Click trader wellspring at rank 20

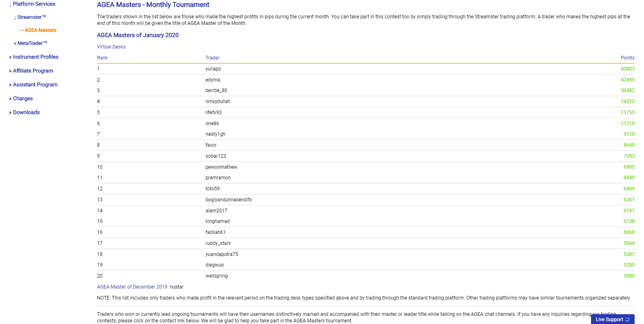pyautogui.click(x=216, y=276)
